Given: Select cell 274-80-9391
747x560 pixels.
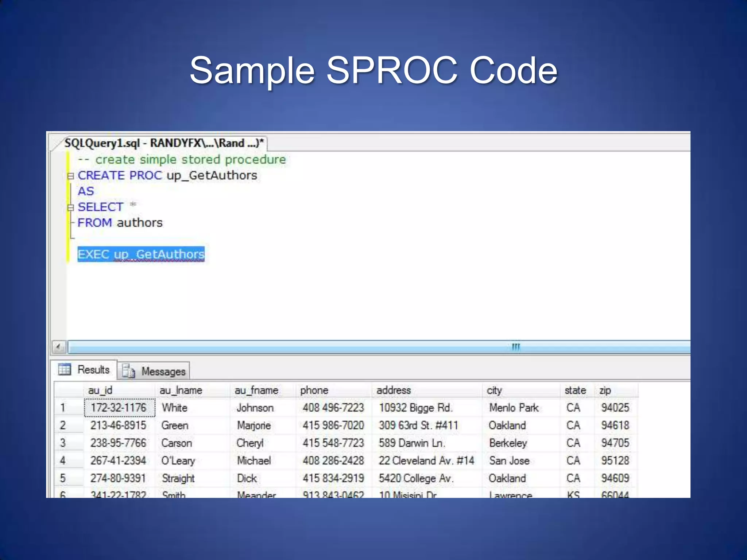Looking at the screenshot, I should [119, 478].
